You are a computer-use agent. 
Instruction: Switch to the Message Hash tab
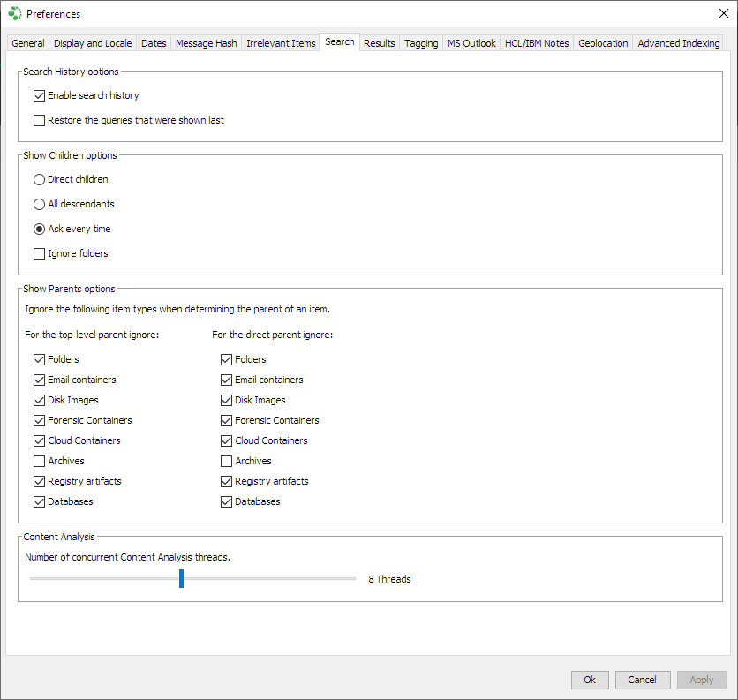[206, 42]
